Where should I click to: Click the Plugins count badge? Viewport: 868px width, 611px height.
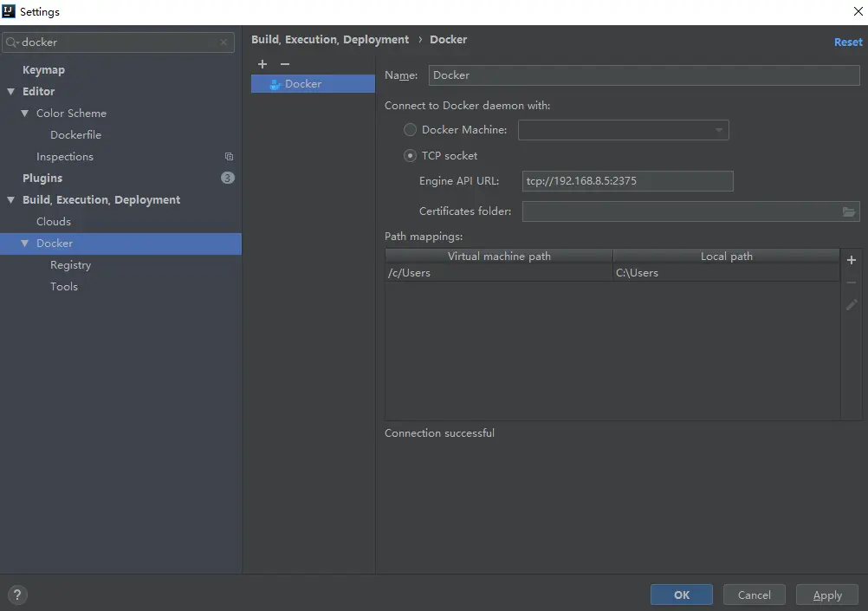click(228, 178)
